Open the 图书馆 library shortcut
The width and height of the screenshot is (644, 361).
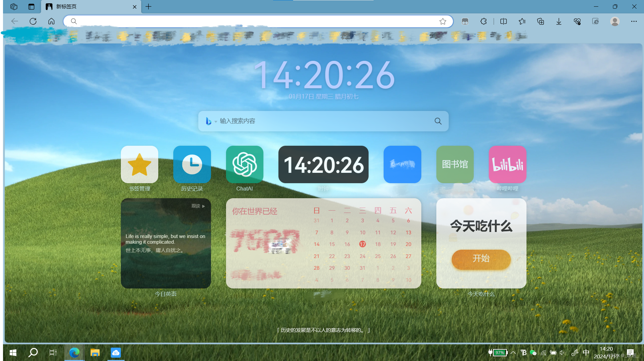[x=455, y=164]
